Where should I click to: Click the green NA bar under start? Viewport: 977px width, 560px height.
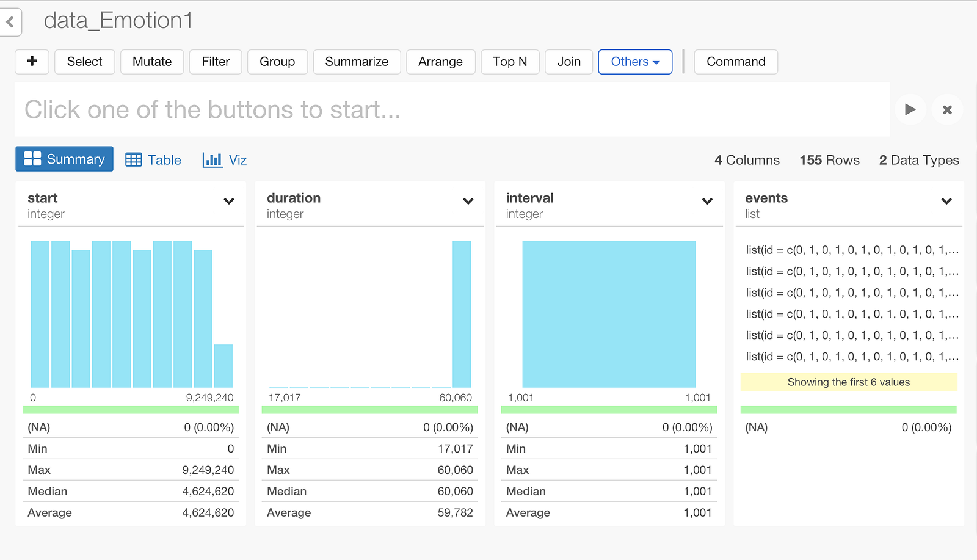[131, 410]
